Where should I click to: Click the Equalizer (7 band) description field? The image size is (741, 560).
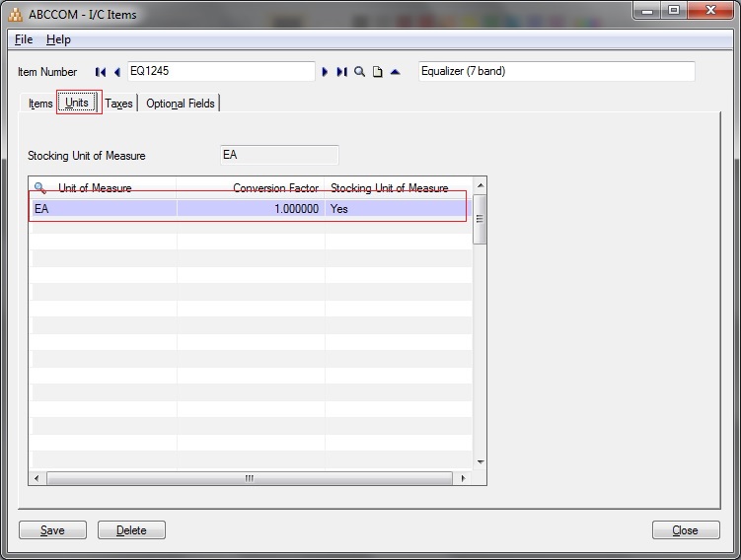pyautogui.click(x=556, y=71)
